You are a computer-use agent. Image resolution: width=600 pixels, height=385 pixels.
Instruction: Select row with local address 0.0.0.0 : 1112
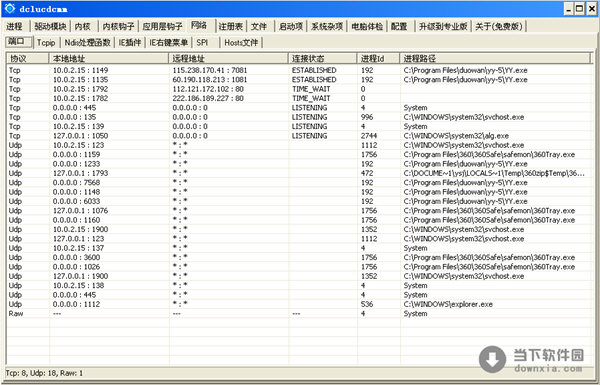point(300,305)
